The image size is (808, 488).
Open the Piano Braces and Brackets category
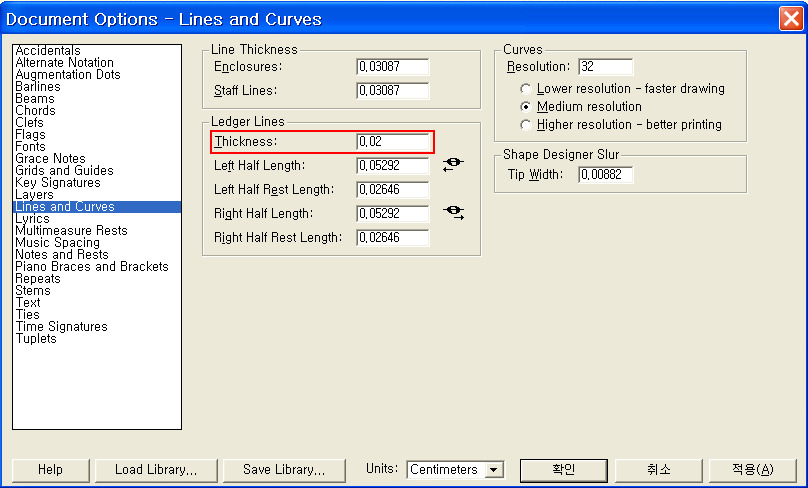92,267
